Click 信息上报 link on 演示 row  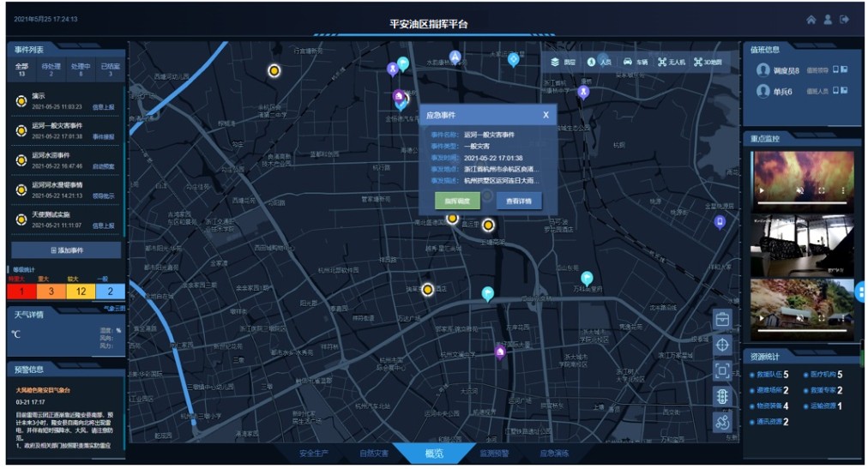[x=104, y=107]
